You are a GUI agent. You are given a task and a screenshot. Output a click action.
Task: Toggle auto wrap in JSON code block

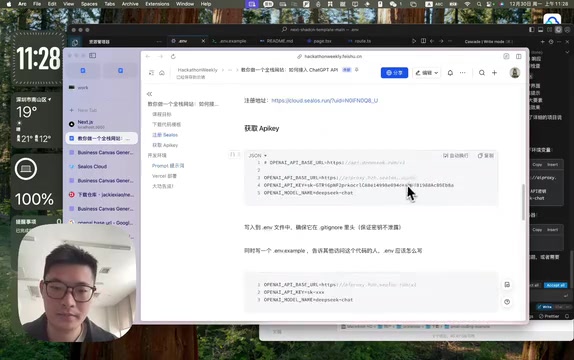456,156
